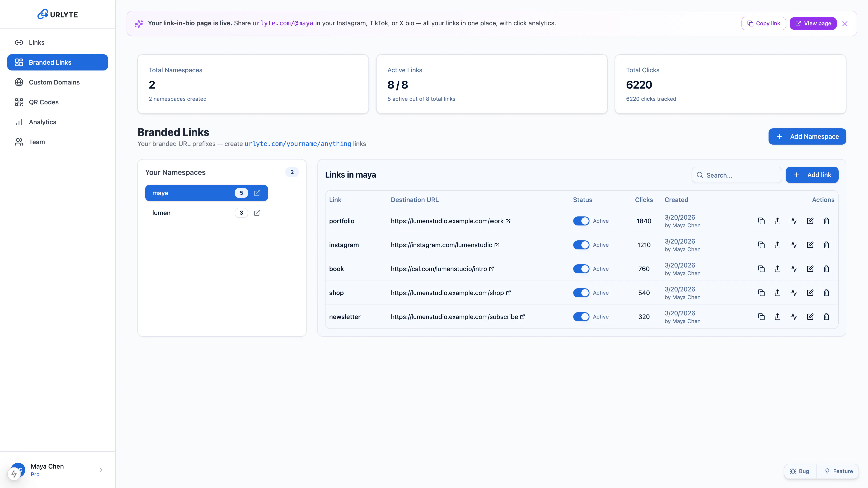Viewport: 868px width, 488px height.
Task: Delete the instagram link
Action: [826, 245]
